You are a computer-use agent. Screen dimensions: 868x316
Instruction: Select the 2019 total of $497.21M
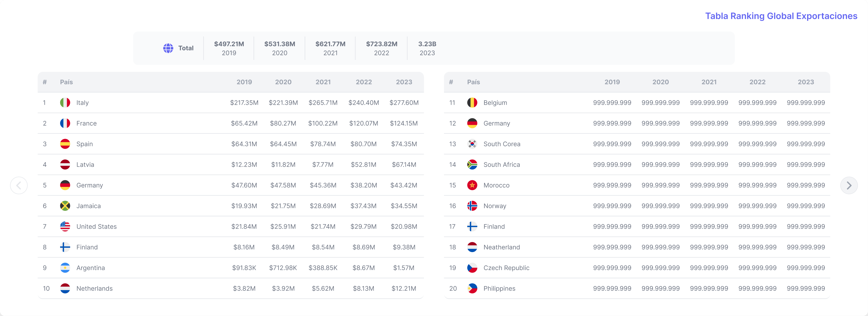pyautogui.click(x=229, y=48)
